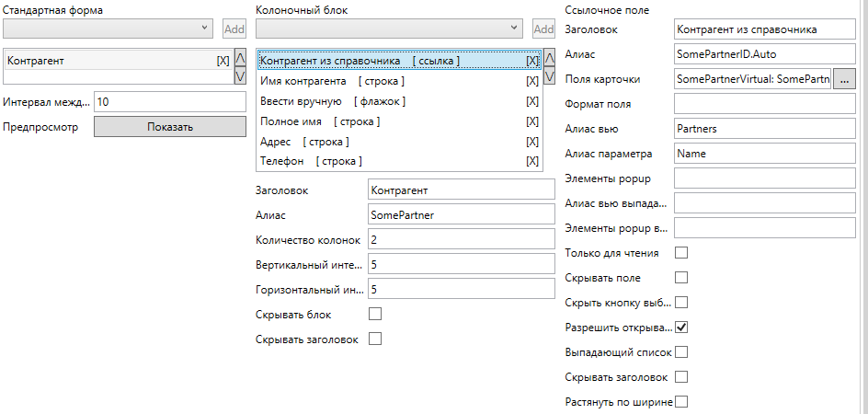Toggle 'Скрывать блок' checkbox

[374, 315]
